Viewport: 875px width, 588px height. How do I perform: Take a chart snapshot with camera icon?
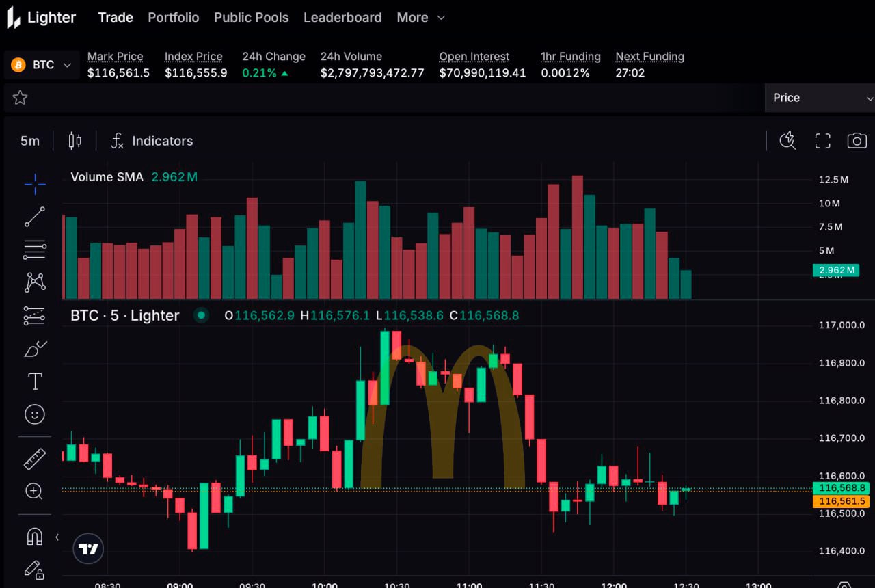[857, 141]
